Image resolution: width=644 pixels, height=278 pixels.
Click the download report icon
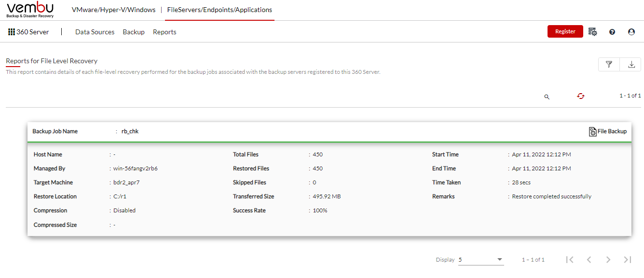[631, 64]
